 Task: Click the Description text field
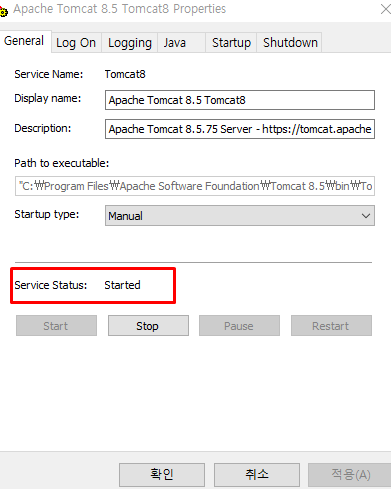click(240, 129)
